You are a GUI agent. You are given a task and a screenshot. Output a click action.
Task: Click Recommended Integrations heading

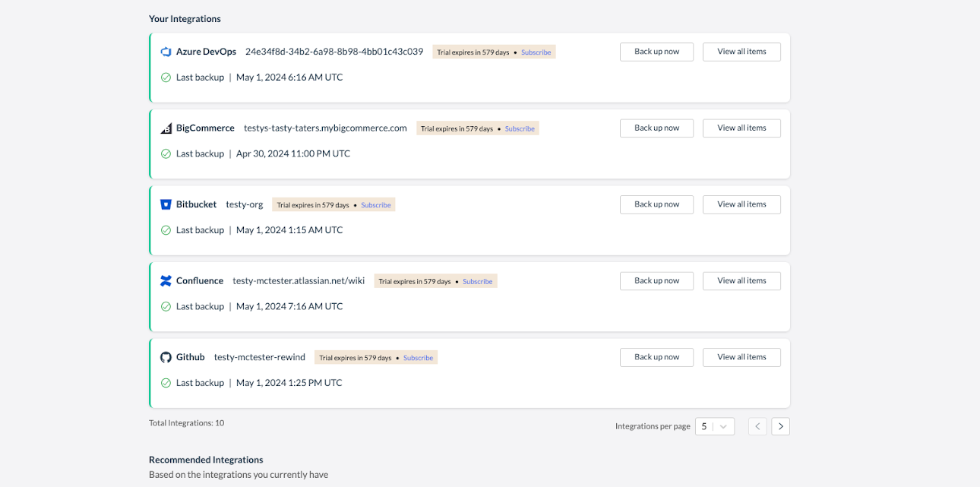click(x=206, y=460)
